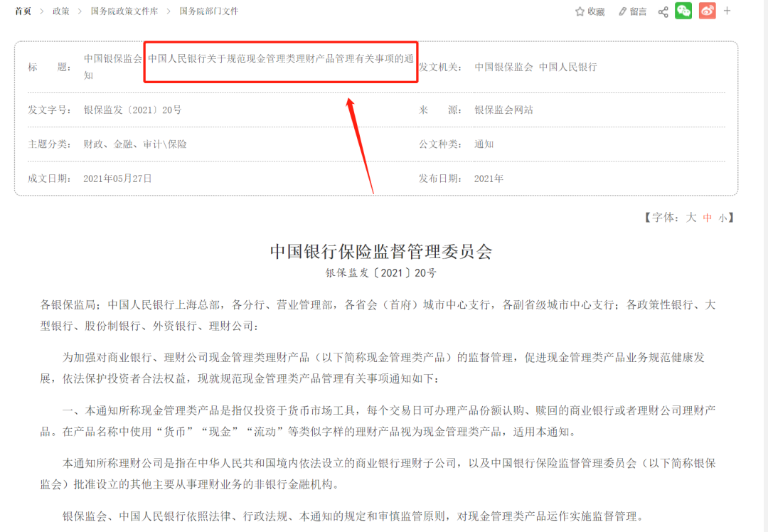Screen dimensions: 768x532
Task: Open the share icon
Action: [663, 12]
